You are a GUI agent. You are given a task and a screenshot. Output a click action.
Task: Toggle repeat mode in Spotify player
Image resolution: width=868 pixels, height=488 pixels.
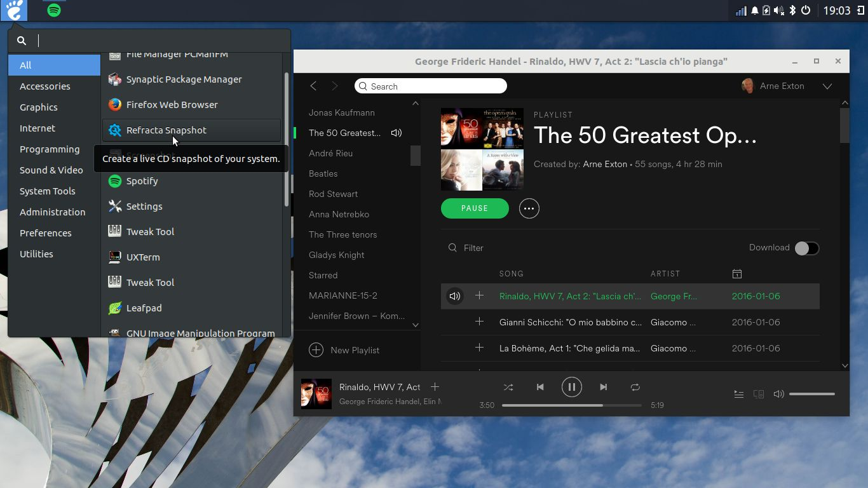coord(635,387)
